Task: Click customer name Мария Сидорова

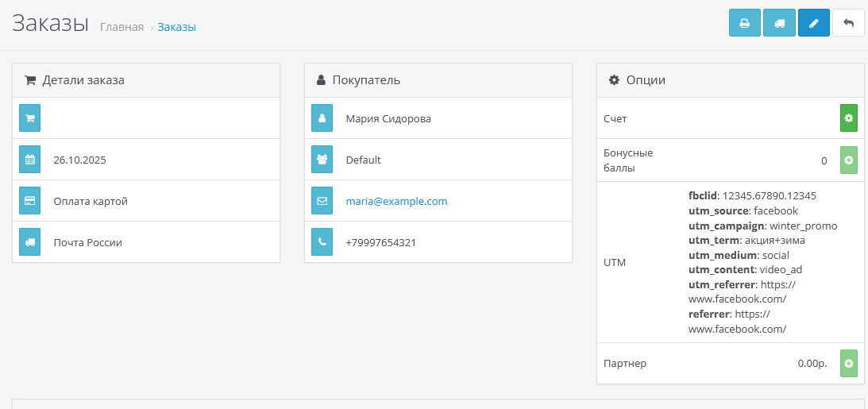Action: [388, 119]
